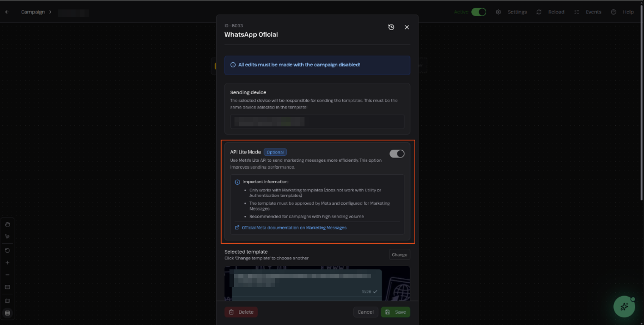The height and width of the screenshot is (325, 644).
Task: Click the Change template button
Action: tap(399, 255)
